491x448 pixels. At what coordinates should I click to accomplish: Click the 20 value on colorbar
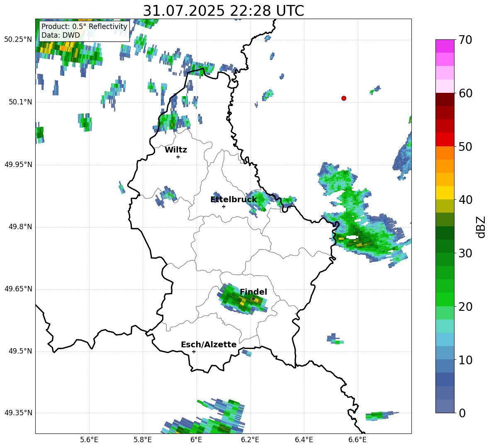[x=466, y=307]
